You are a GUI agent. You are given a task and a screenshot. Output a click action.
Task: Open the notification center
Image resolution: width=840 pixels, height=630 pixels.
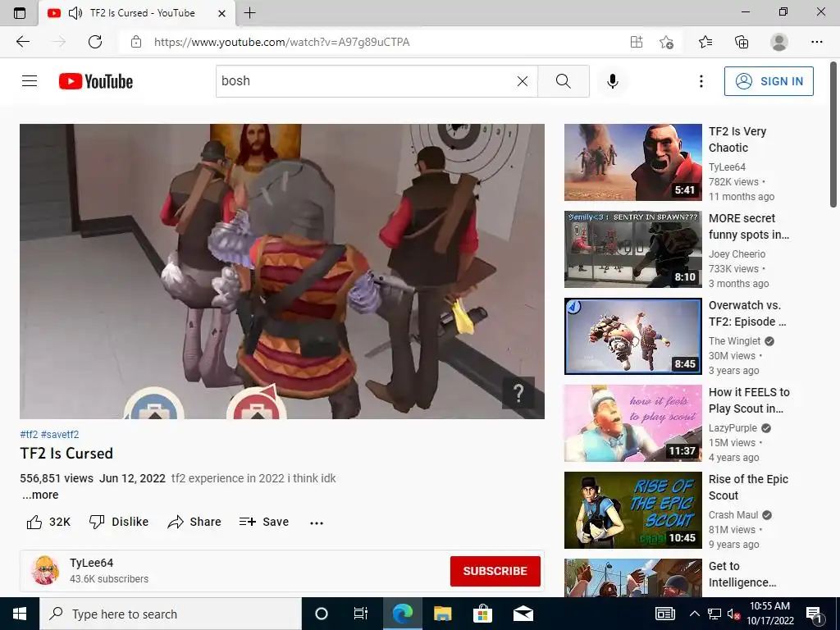coord(815,614)
